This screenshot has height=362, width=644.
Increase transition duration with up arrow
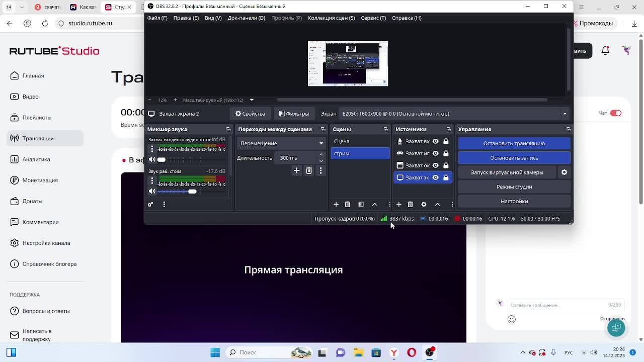tap(321, 155)
